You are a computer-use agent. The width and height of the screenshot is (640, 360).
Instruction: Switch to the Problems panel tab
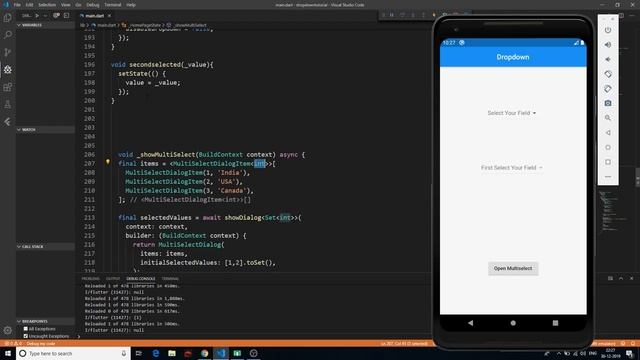pyautogui.click(x=90, y=279)
